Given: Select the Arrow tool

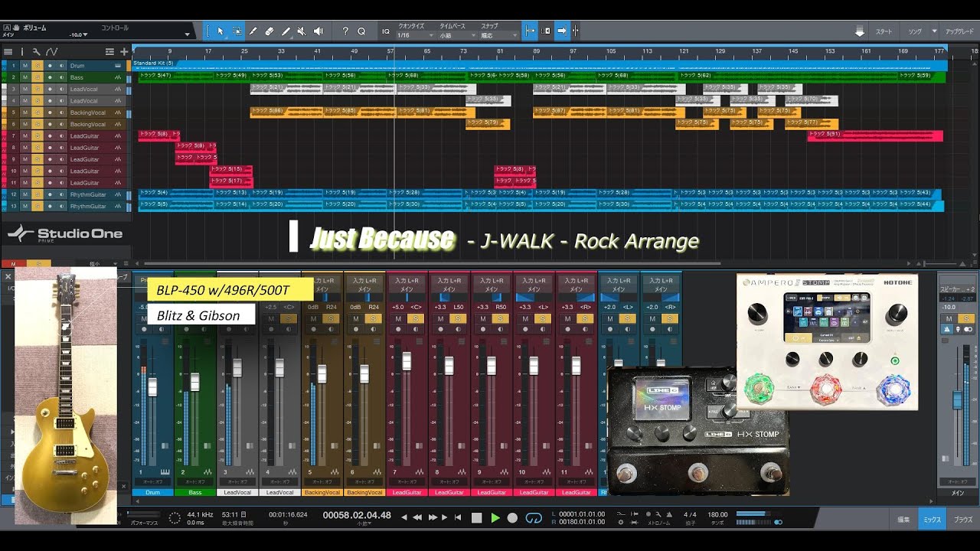Looking at the screenshot, I should click(220, 31).
